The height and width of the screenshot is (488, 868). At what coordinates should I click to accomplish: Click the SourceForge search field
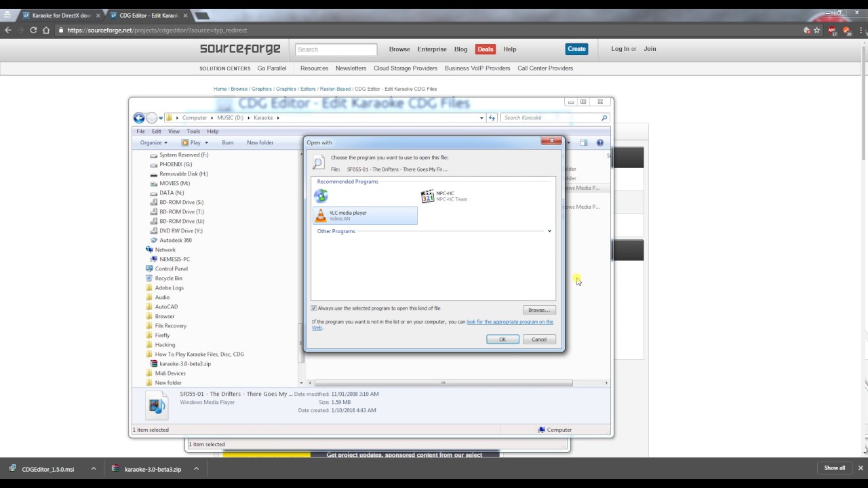tap(336, 49)
